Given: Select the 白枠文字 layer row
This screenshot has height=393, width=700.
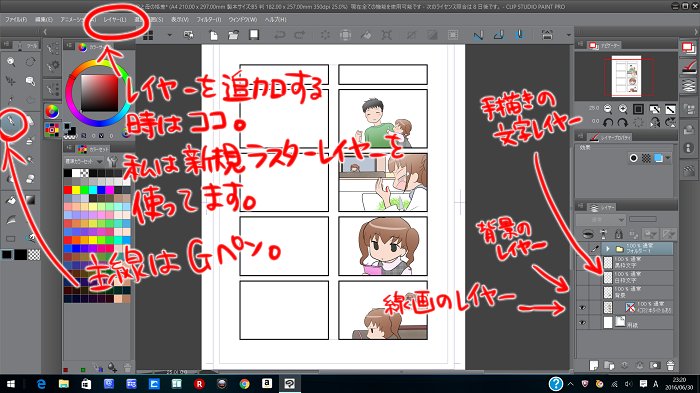Looking at the screenshot, I should pos(638,277).
